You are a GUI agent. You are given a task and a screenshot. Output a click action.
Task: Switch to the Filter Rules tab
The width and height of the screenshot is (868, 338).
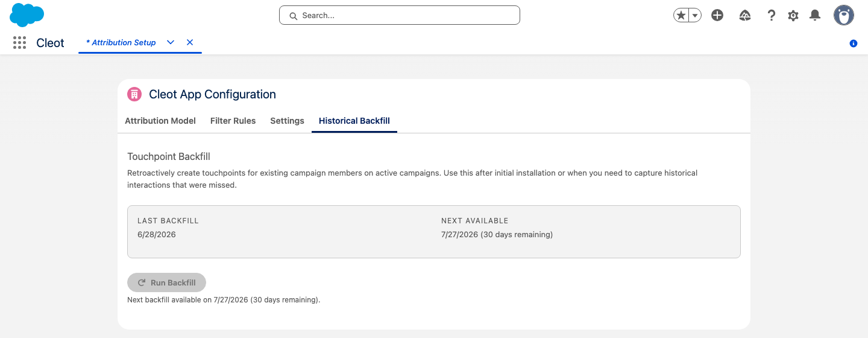(233, 121)
